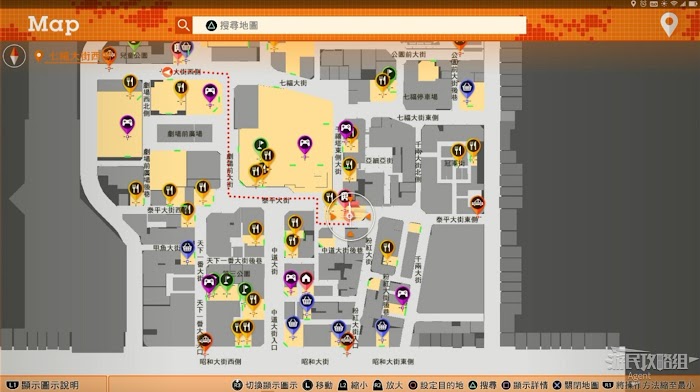700x392 pixels.
Task: Select the red home hideout pin
Action: [x=306, y=280]
